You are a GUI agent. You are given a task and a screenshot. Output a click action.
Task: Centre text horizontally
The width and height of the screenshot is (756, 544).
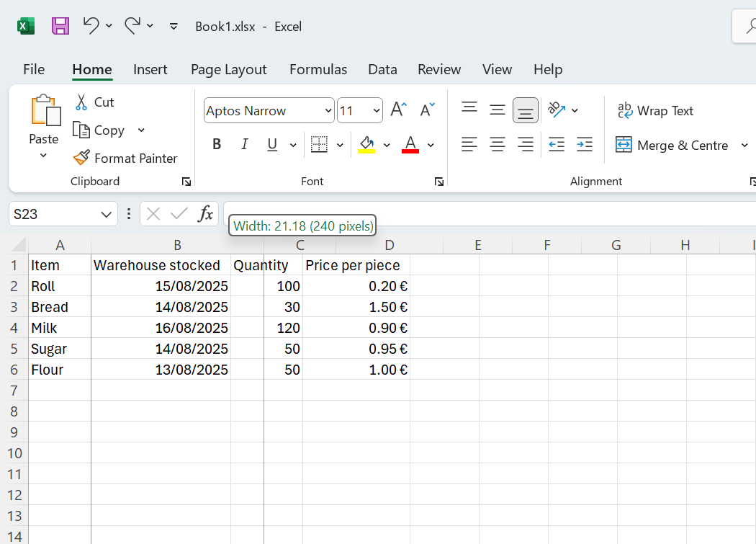click(497, 144)
